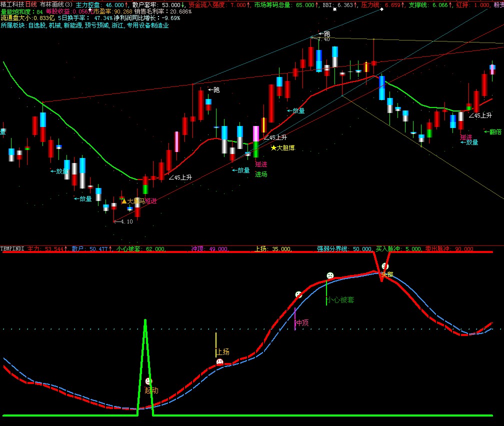Click the 5日换手率: 47.34% value
Image resolution: width=504 pixels, height=426 pixels.
point(85,18)
